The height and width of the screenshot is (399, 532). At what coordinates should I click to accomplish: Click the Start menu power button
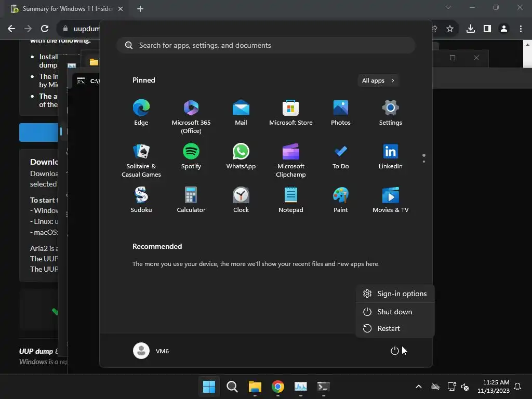[x=395, y=351]
